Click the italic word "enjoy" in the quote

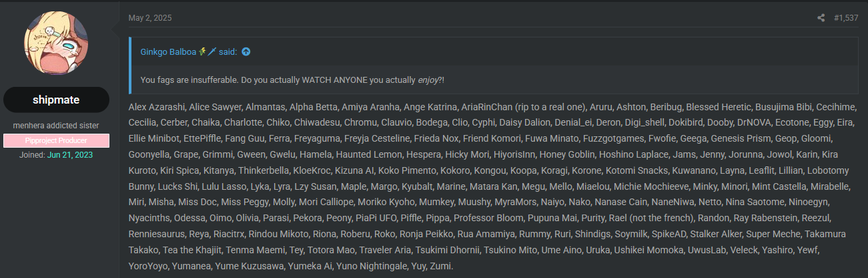click(x=428, y=80)
